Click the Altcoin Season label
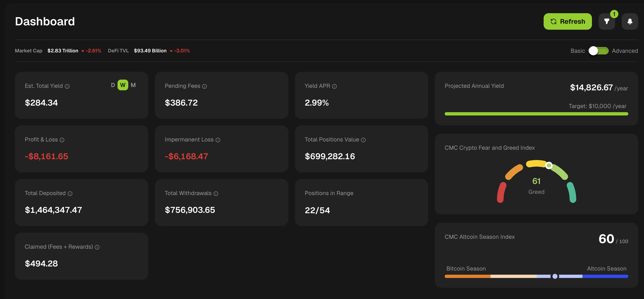The width and height of the screenshot is (644, 299). pos(606,268)
